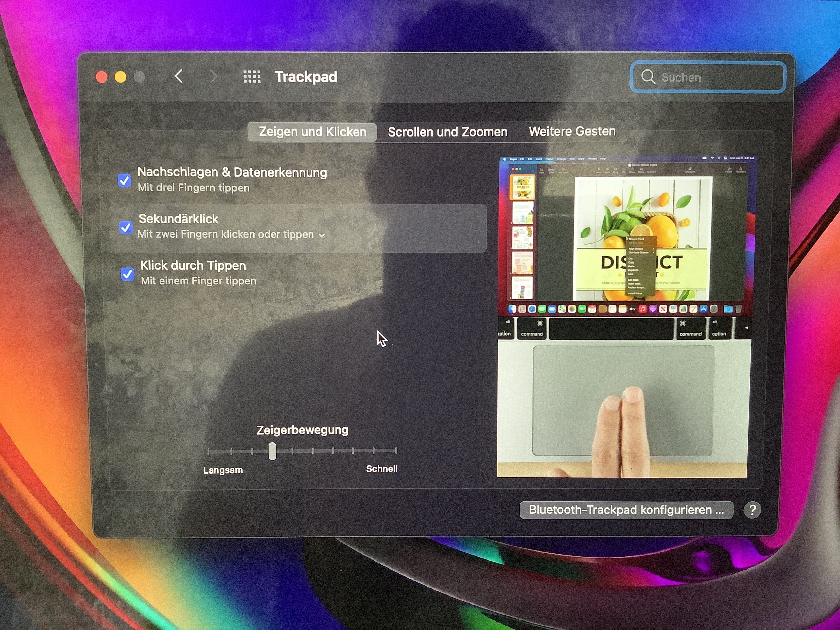This screenshot has height=630, width=840.
Task: Open the Weitere Gesten tab
Action: [x=572, y=132]
